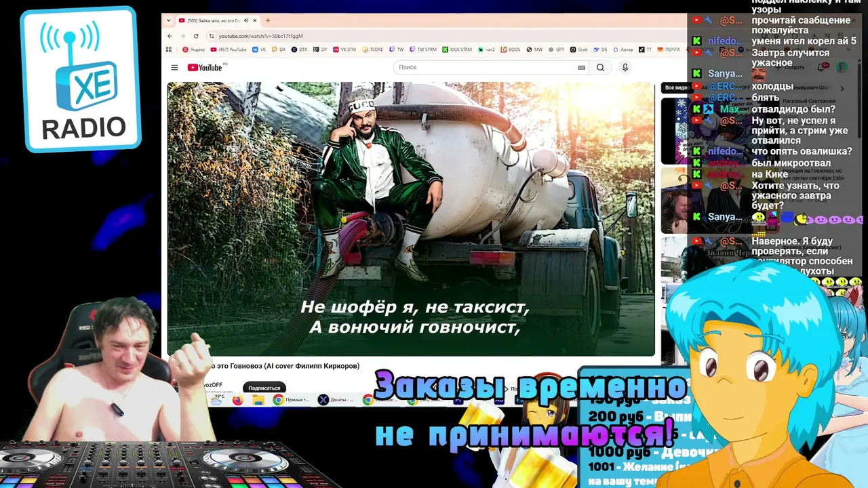The height and width of the screenshot is (488, 868).
Task: Open the Chrome 'Прямые т...' taskbar window
Action: (291, 400)
